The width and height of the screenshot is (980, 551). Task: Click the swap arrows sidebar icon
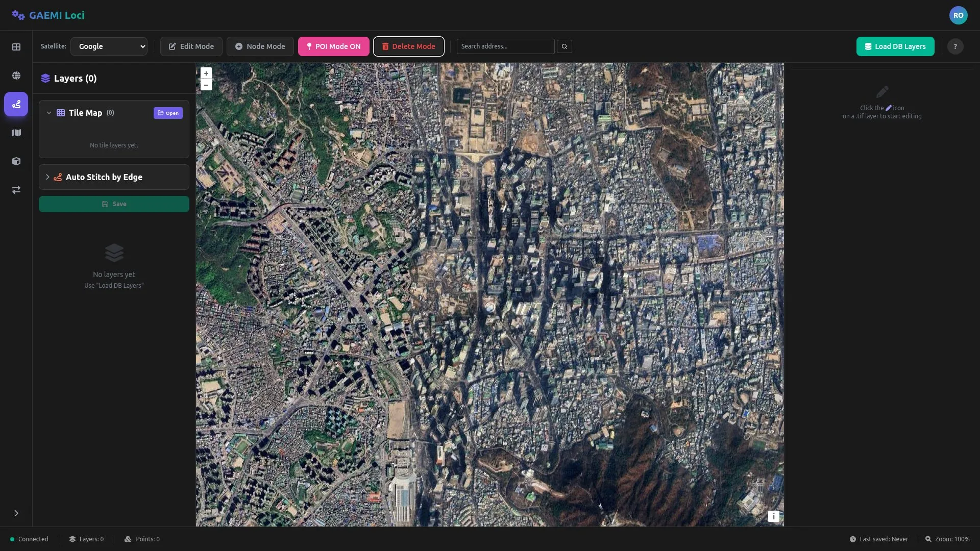tap(16, 190)
